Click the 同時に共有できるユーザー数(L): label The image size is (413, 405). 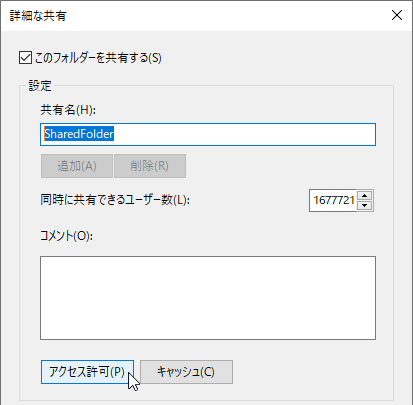(x=115, y=200)
